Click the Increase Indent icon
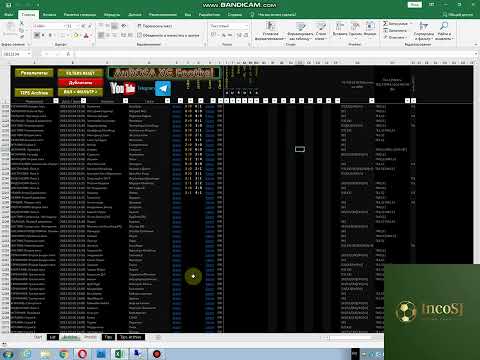Viewport: 480px width, 360px height. (130, 35)
